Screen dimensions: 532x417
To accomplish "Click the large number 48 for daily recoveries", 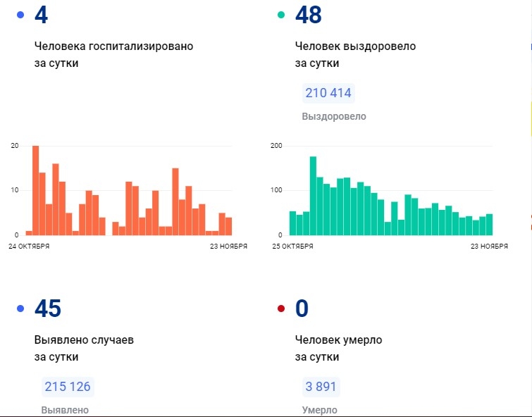I will point(308,15).
